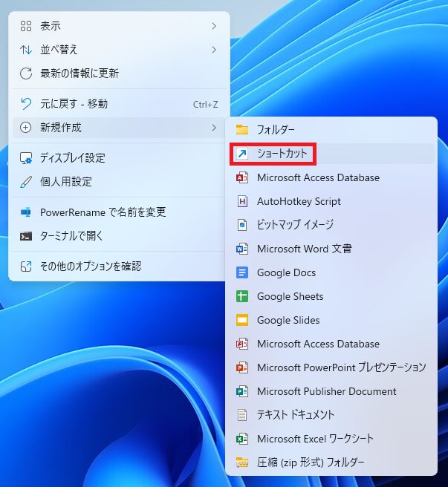
Task: Select ターミナルで開く
Action: [119, 236]
